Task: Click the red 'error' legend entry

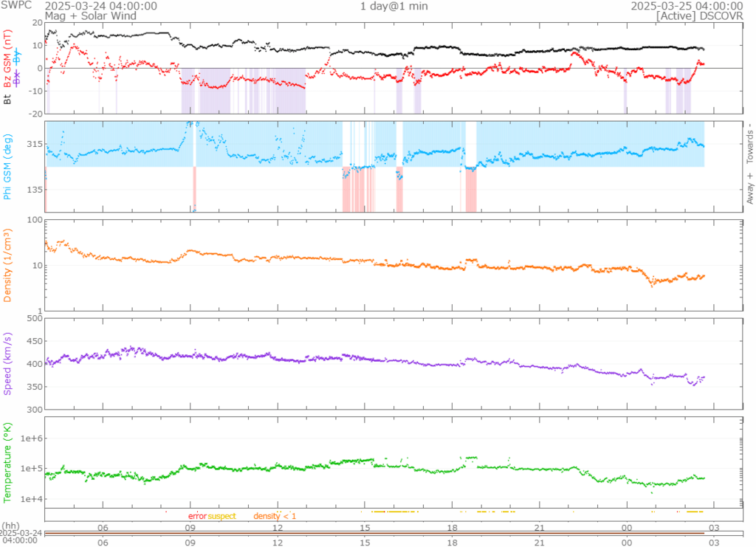Action: click(197, 516)
